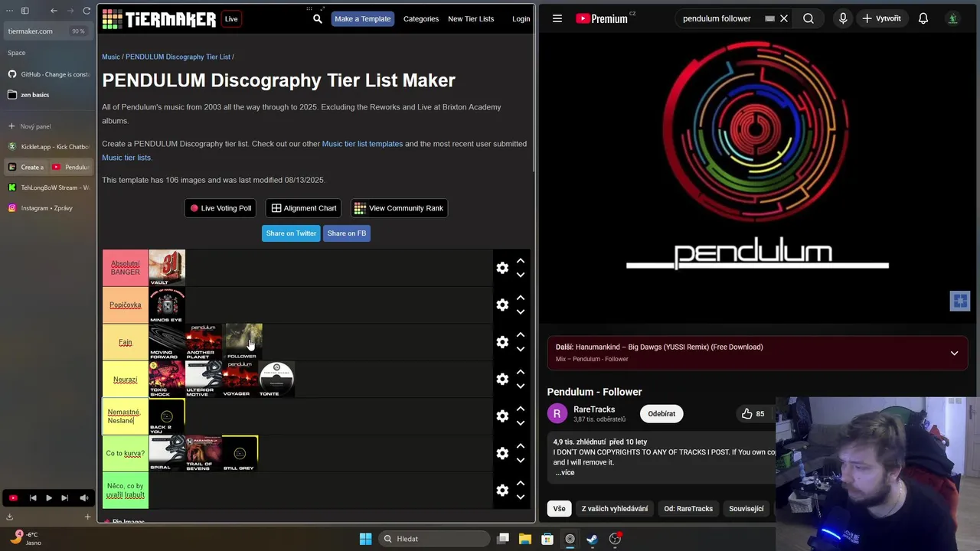This screenshot has width=980, height=551.
Task: Open settings gear for Popičovka row
Action: tap(502, 305)
